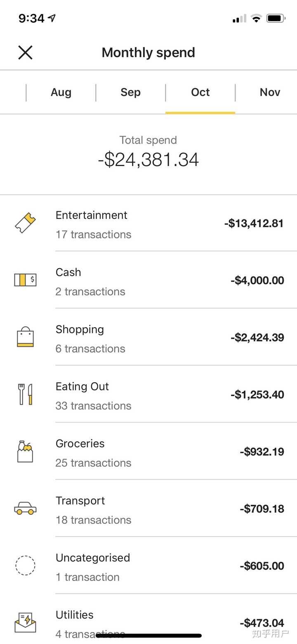View the Shopping category label
This screenshot has width=297, height=644.
(80, 329)
